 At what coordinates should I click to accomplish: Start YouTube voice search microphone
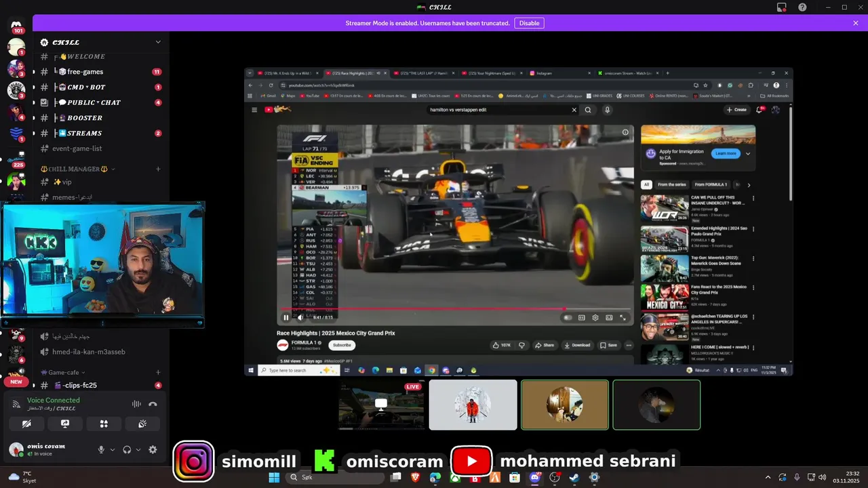[607, 110]
